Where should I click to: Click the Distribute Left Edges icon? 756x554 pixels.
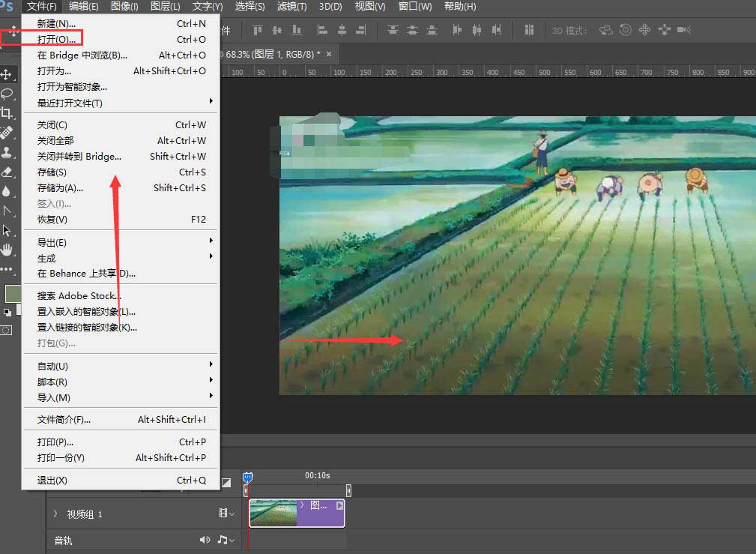(457, 31)
